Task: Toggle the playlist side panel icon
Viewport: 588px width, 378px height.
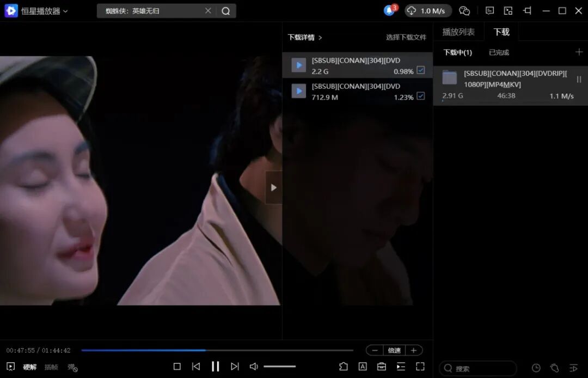Action: [401, 367]
